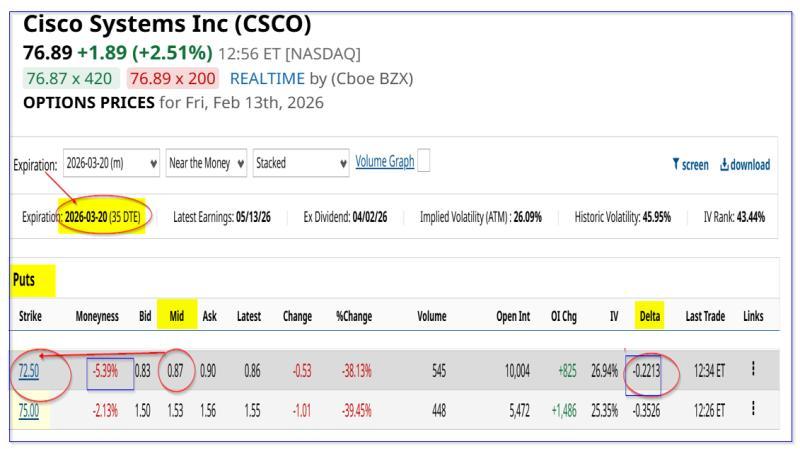Click the Mid column header

pos(176,316)
